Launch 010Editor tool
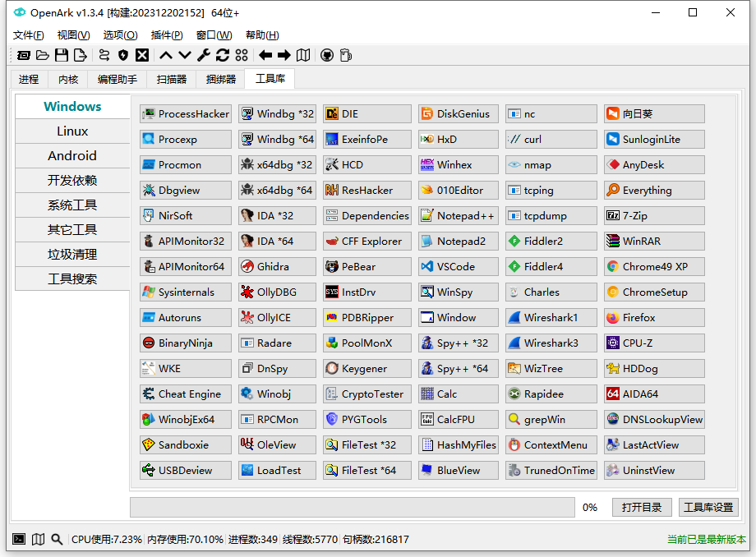756x557 pixels. point(458,191)
